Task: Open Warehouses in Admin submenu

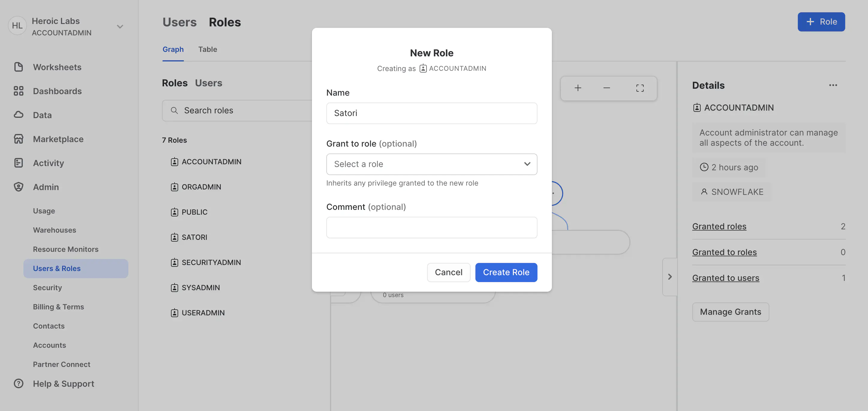Action: pos(55,230)
